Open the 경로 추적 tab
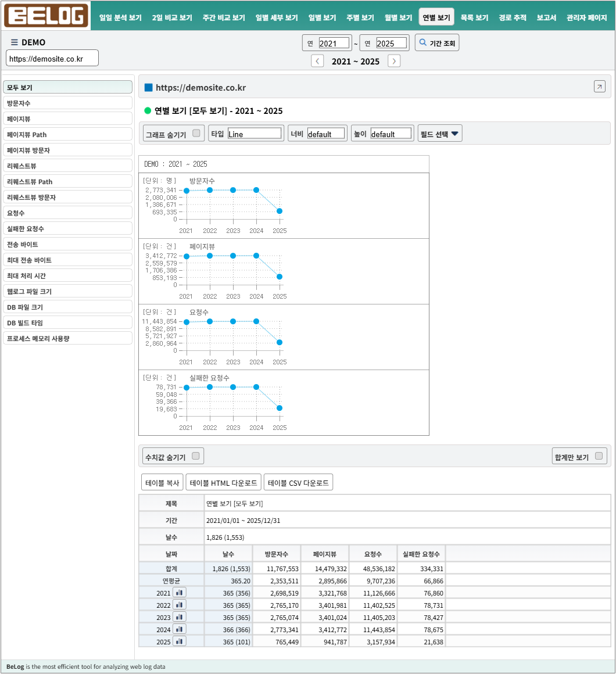This screenshot has width=616, height=674. (x=513, y=17)
